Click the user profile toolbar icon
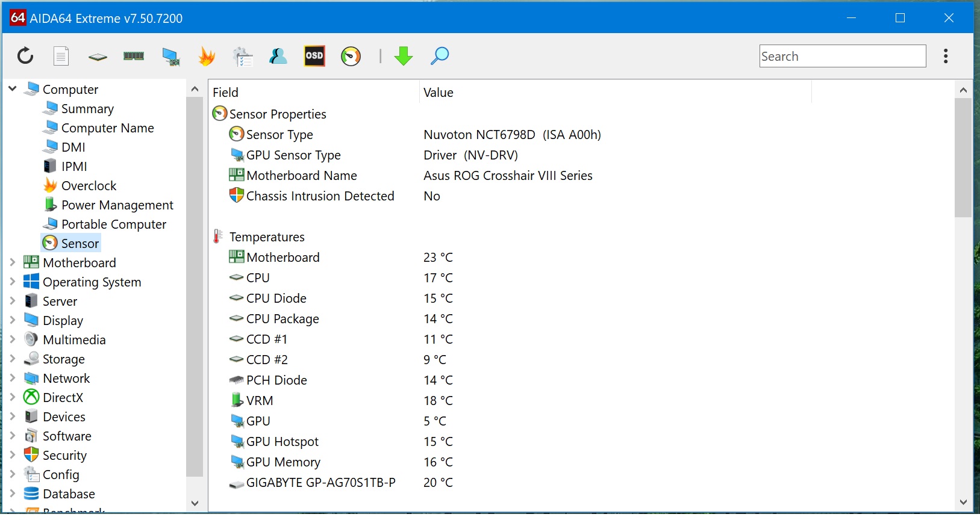Screen dimensions: 980x520 point(278,56)
